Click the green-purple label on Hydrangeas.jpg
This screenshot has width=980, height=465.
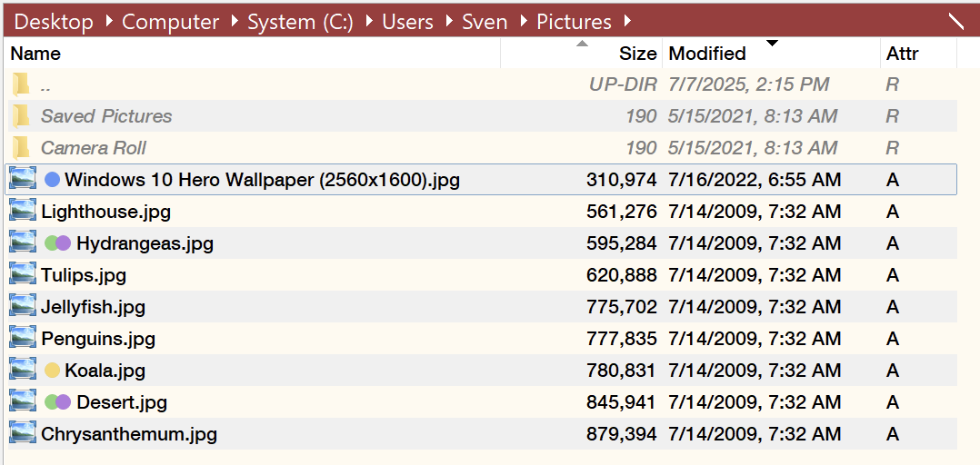point(58,242)
